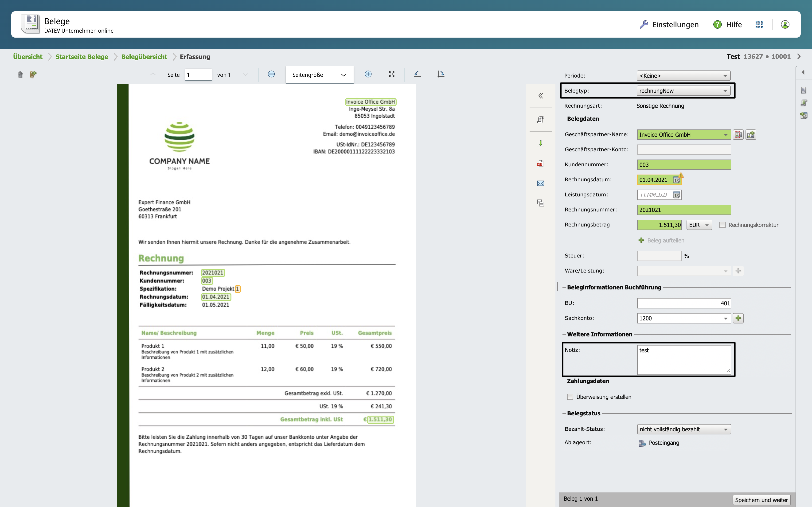Enable the Rechnungskorrektur checkbox
The width and height of the screenshot is (812, 507).
tap(722, 225)
